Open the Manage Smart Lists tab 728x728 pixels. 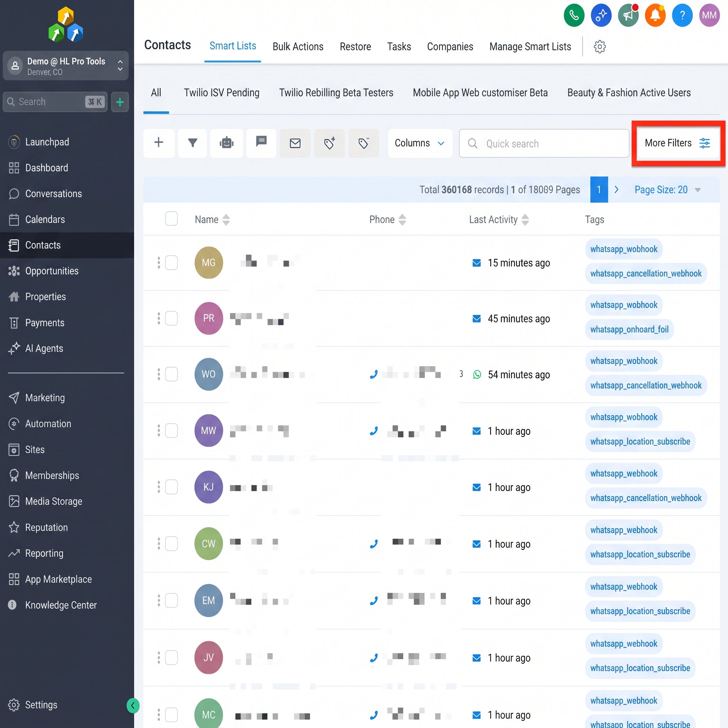pyautogui.click(x=530, y=47)
